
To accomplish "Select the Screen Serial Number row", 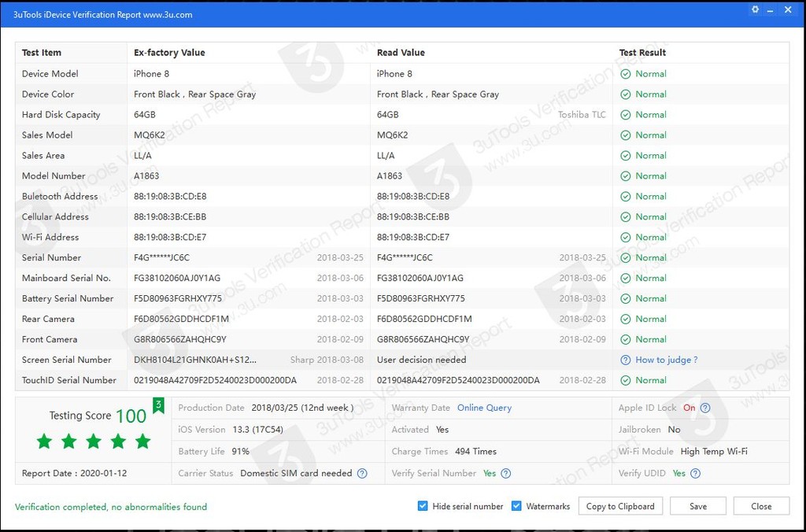I will pos(67,360).
